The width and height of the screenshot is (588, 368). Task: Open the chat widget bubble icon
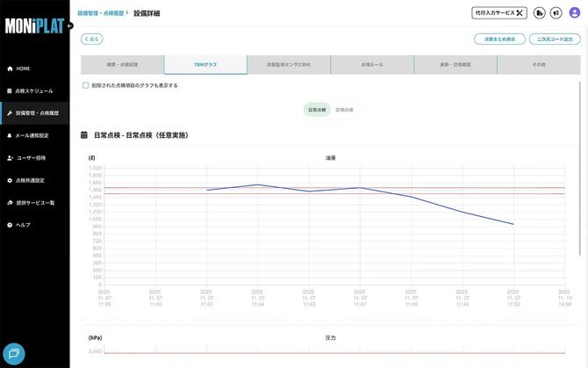point(14,353)
